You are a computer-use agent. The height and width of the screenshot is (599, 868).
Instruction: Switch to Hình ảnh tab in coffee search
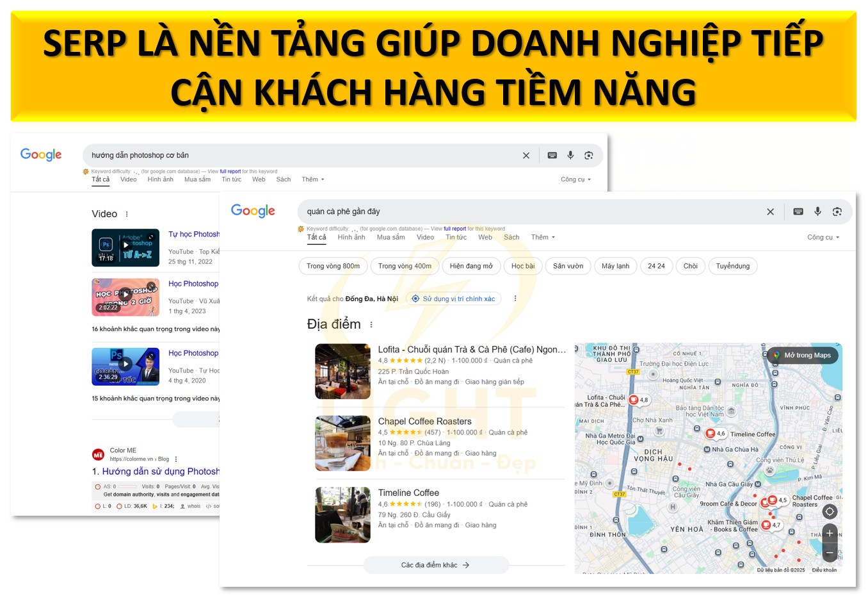(x=351, y=237)
